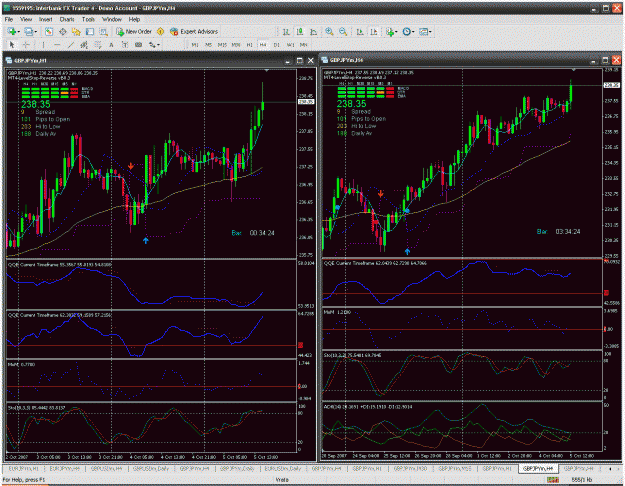Screen dimensions: 625x486
Task: Select the arrows objects tool
Action: pyautogui.click(x=152, y=45)
